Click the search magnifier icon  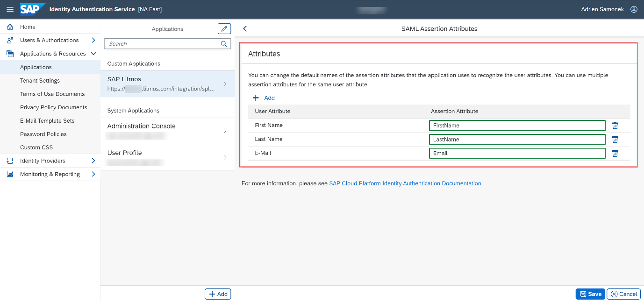tap(224, 44)
